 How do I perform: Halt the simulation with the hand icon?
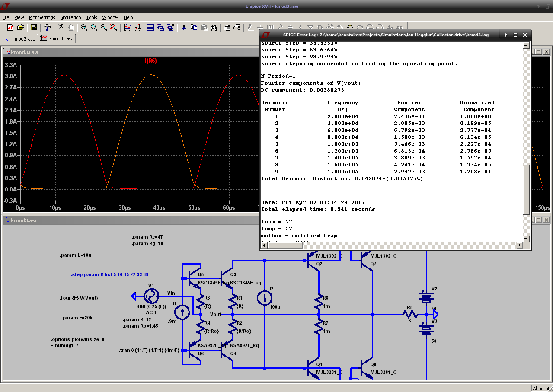tap(70, 27)
